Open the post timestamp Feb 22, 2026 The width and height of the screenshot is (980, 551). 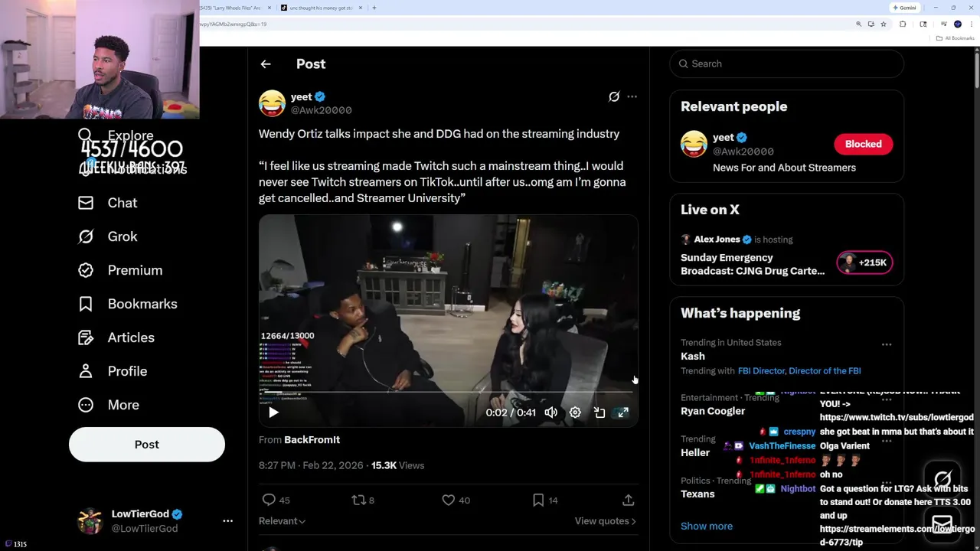312,465
